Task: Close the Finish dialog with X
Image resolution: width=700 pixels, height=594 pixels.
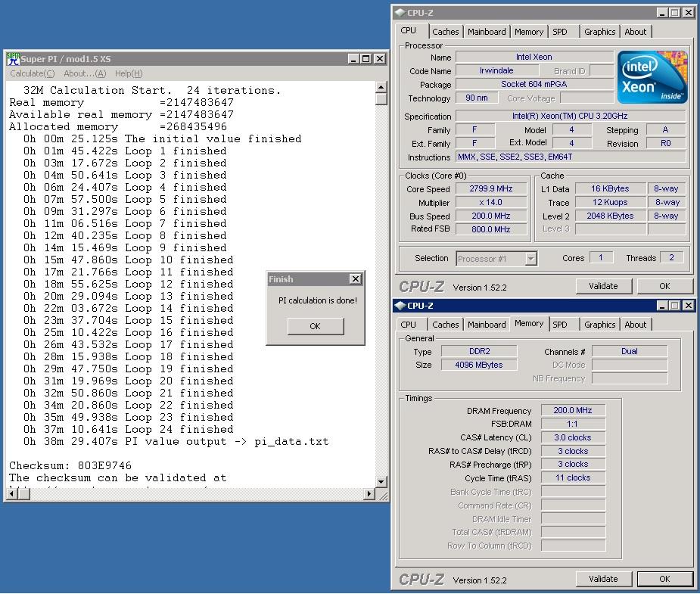Action: (356, 279)
